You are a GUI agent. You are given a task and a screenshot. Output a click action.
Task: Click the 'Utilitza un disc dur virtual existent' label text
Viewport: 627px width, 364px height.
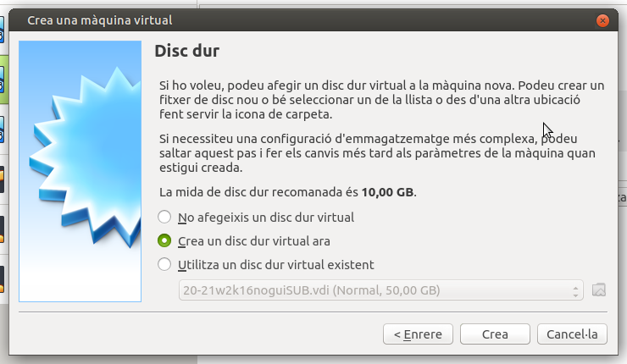pyautogui.click(x=276, y=264)
